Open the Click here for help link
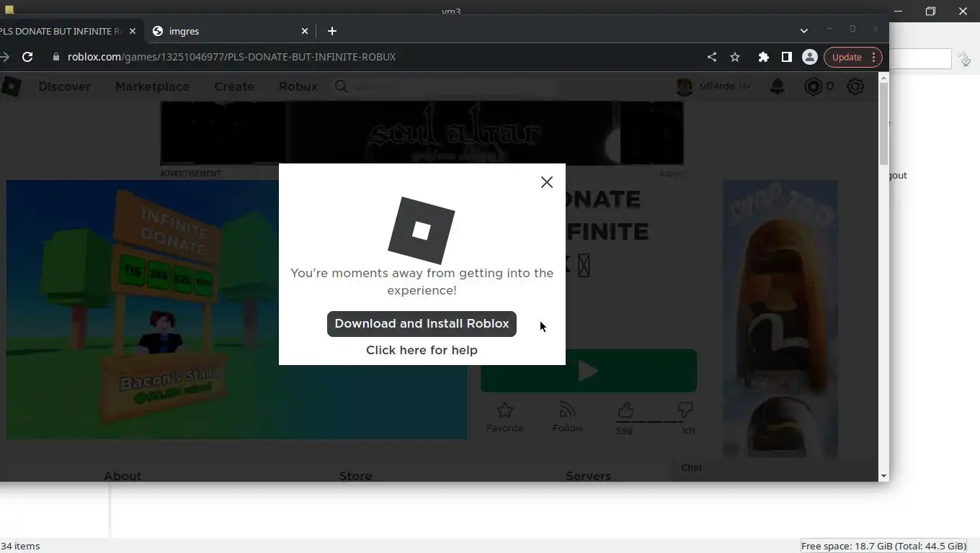 [422, 351]
